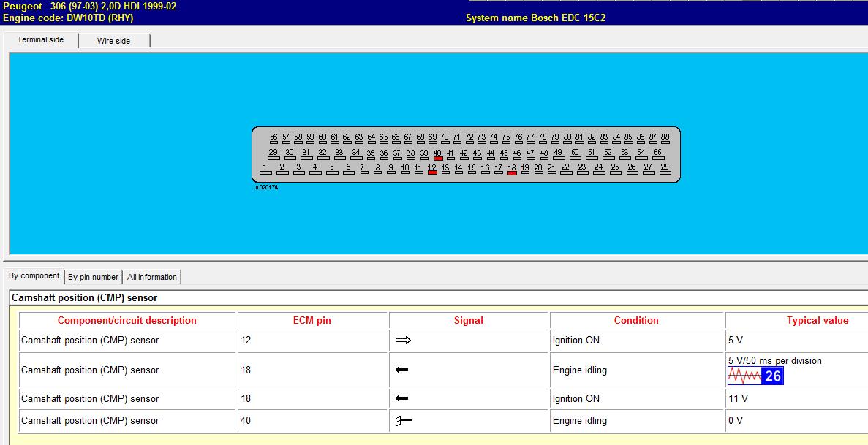
Task: Open the oscilloscope waveform thumbnail numbered 26
Action: point(755,376)
